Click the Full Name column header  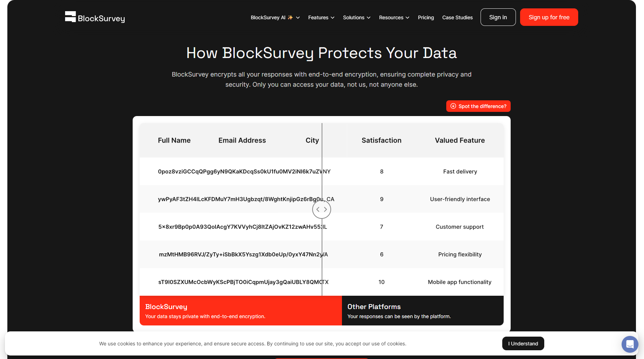point(174,141)
